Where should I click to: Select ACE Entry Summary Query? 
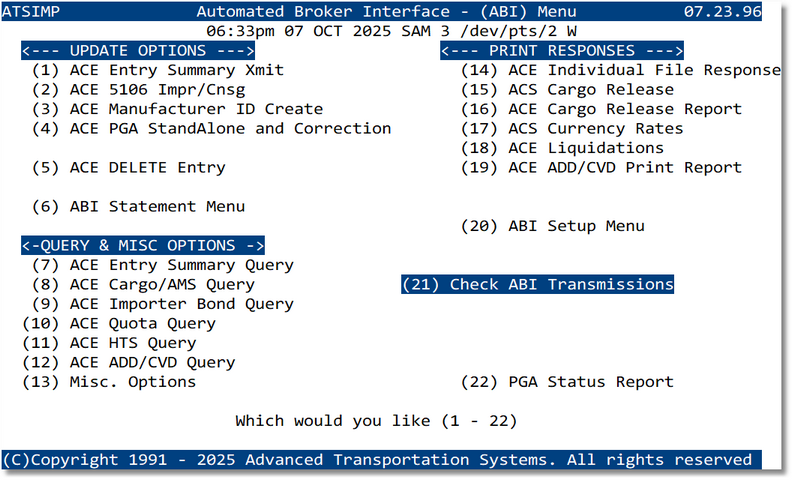[162, 265]
